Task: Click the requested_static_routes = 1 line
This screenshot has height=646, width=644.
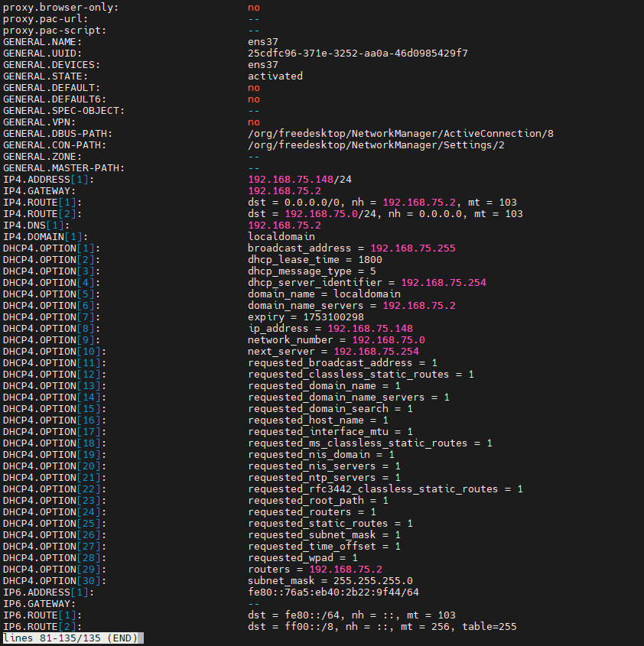Action: pos(330,523)
